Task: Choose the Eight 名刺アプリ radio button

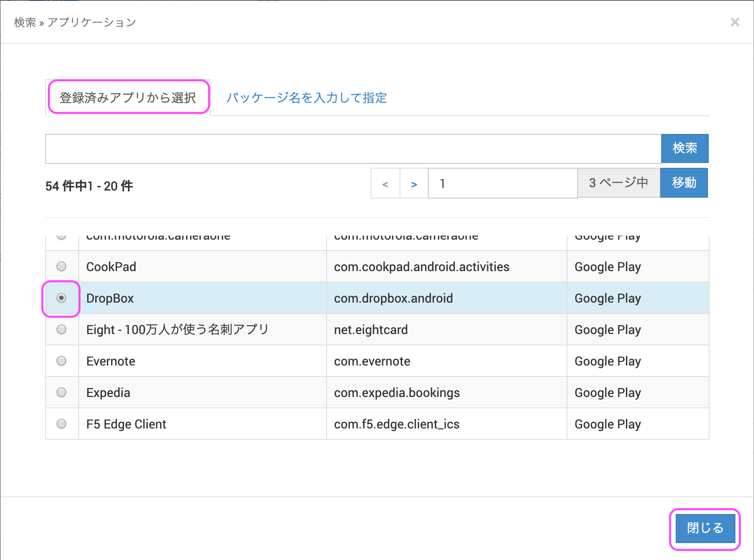Action: point(61,330)
